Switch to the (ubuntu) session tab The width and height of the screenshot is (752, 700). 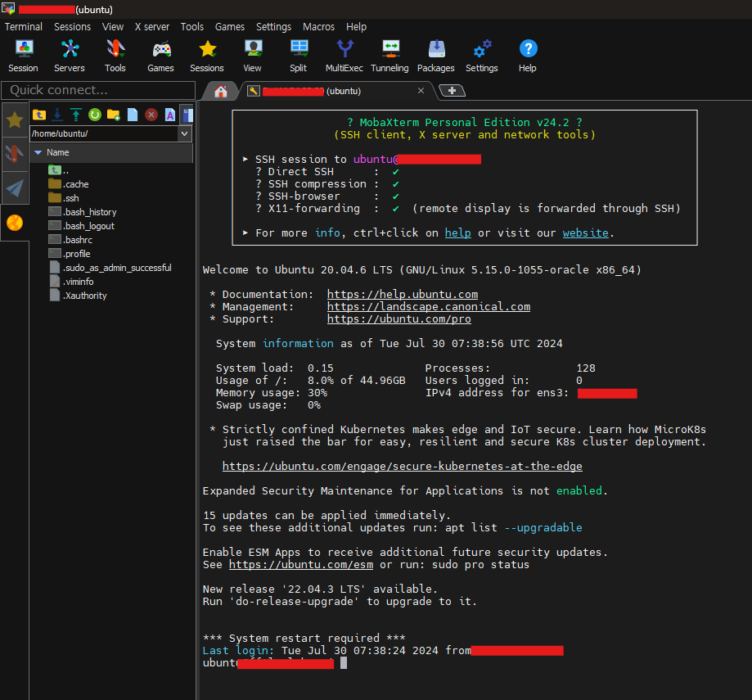[335, 91]
